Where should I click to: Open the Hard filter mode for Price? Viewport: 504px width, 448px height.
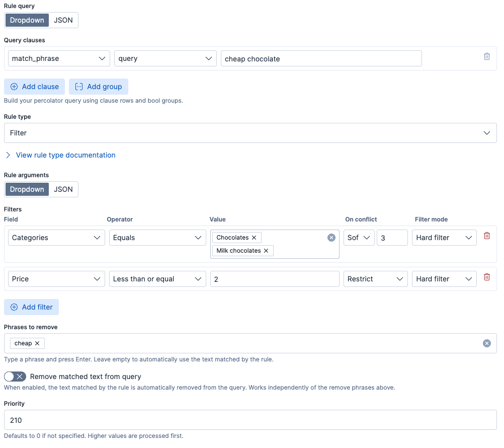coord(444,279)
